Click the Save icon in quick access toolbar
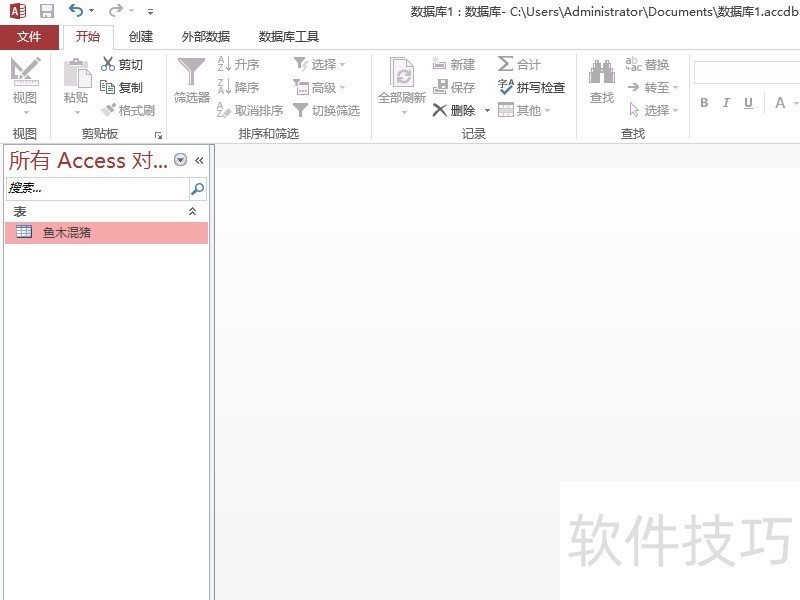This screenshot has width=800, height=600. (47, 11)
